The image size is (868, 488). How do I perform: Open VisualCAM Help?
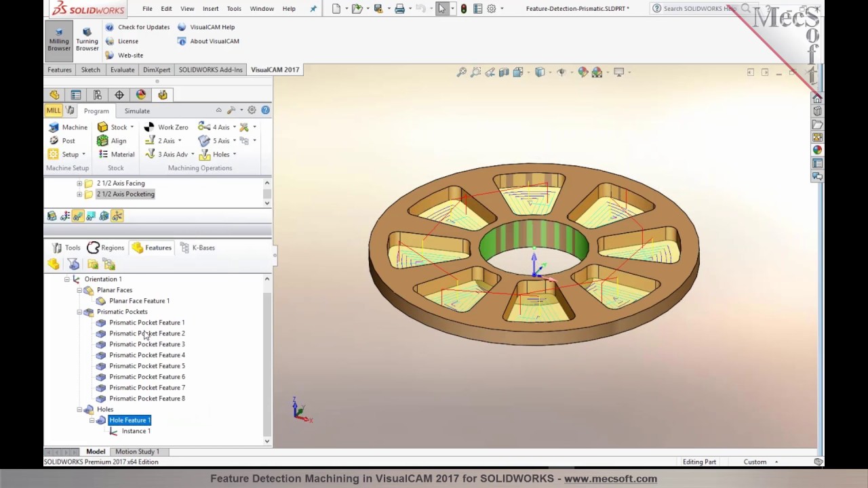click(206, 27)
